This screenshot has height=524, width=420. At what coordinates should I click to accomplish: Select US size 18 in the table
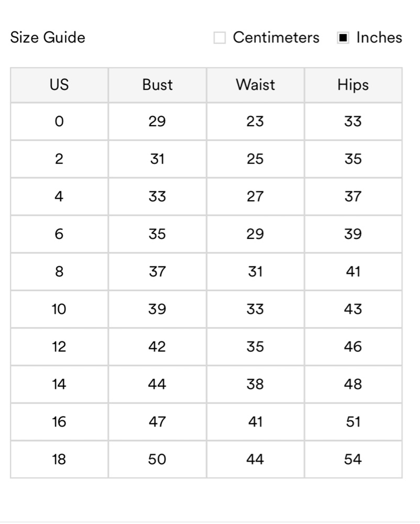(x=59, y=460)
